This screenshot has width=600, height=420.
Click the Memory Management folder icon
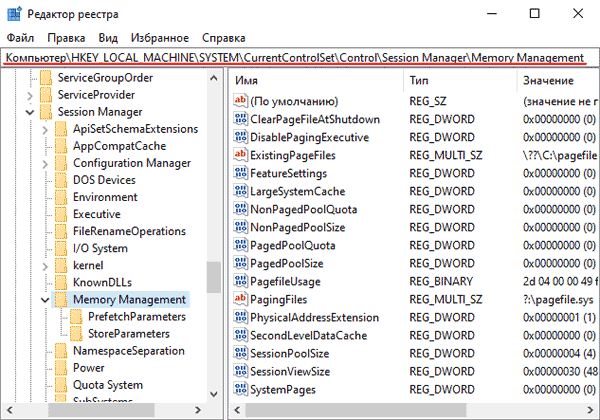[61, 300]
